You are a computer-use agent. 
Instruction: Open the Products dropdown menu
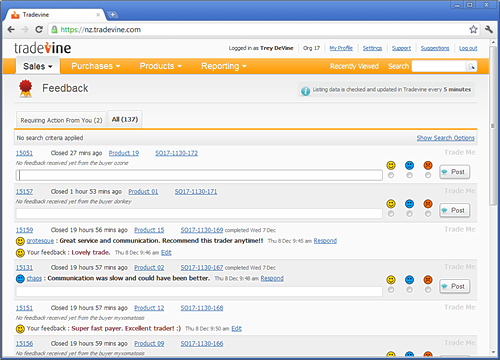(160, 66)
